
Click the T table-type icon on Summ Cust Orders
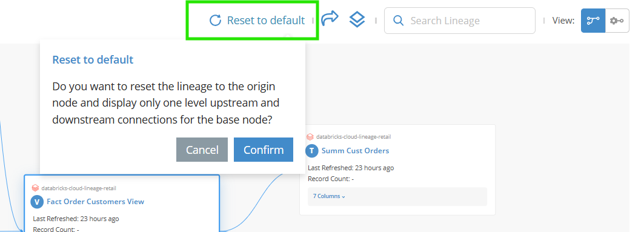(x=312, y=151)
